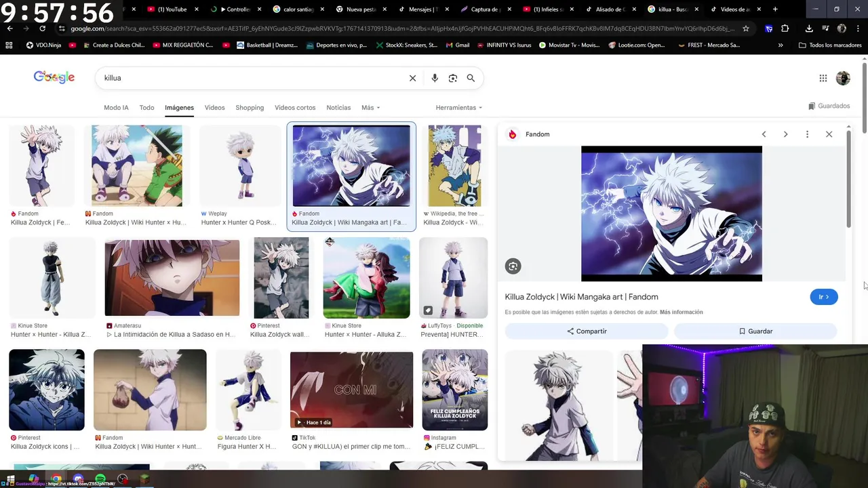Screen dimensions: 868x488
Task: Close the Fandom image preview panel
Action: pyautogui.click(x=829, y=134)
